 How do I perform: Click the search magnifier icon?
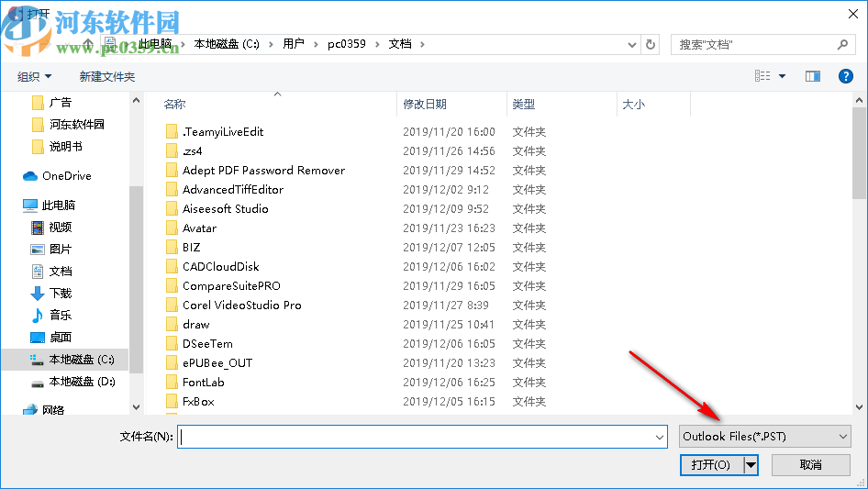pyautogui.click(x=842, y=44)
